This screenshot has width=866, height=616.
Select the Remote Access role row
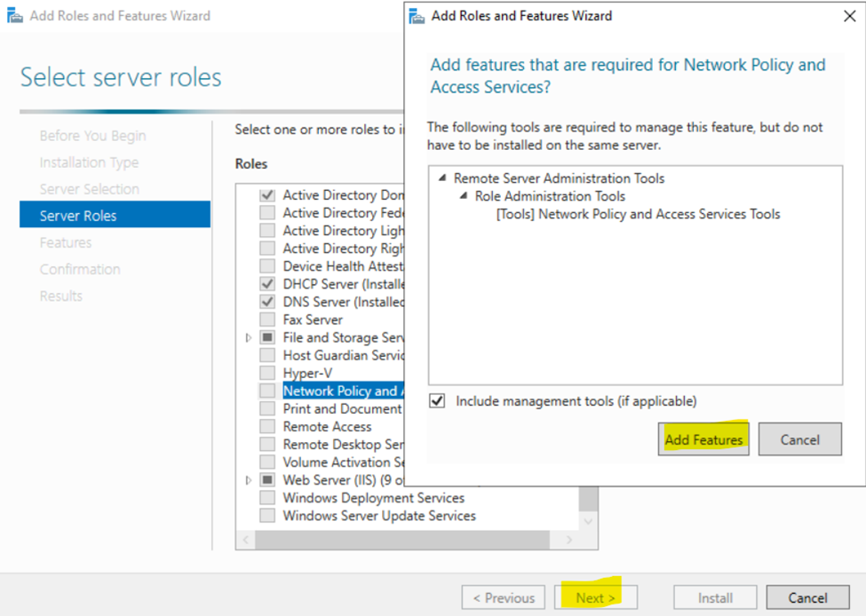point(327,427)
